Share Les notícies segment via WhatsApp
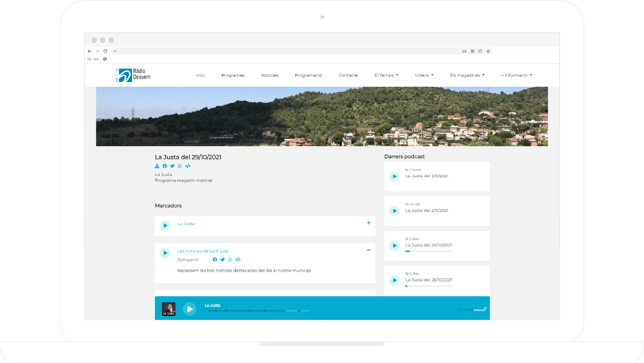Viewport: 644px width, 363px height. click(x=230, y=260)
